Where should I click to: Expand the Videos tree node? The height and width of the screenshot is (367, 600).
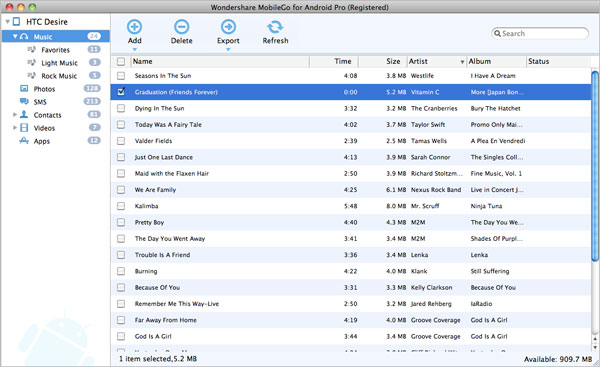15,127
